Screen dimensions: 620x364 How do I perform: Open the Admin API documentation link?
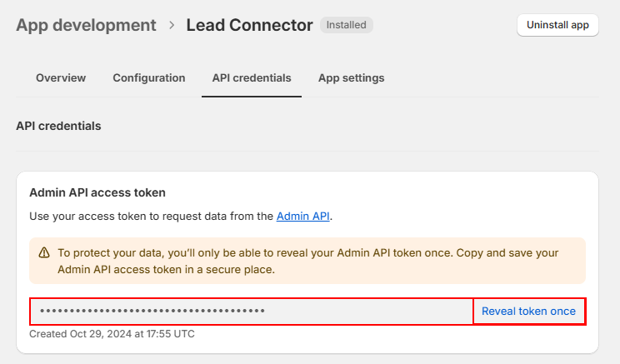pyautogui.click(x=303, y=216)
